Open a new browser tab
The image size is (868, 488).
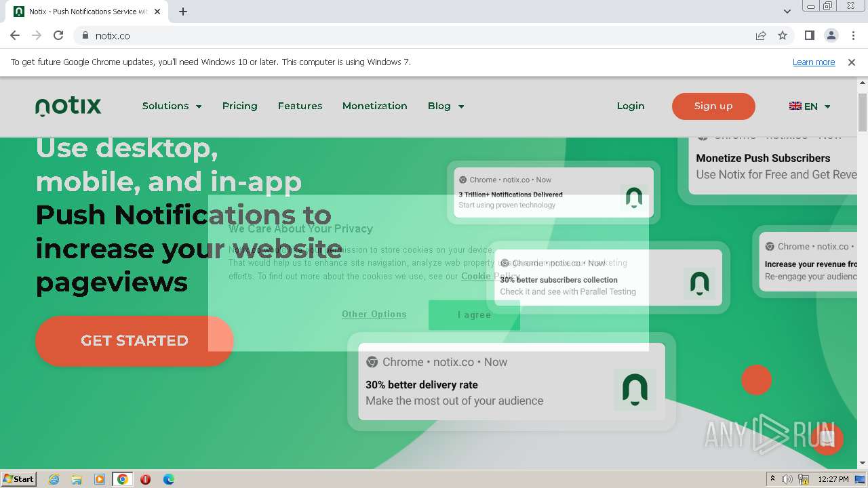point(183,12)
